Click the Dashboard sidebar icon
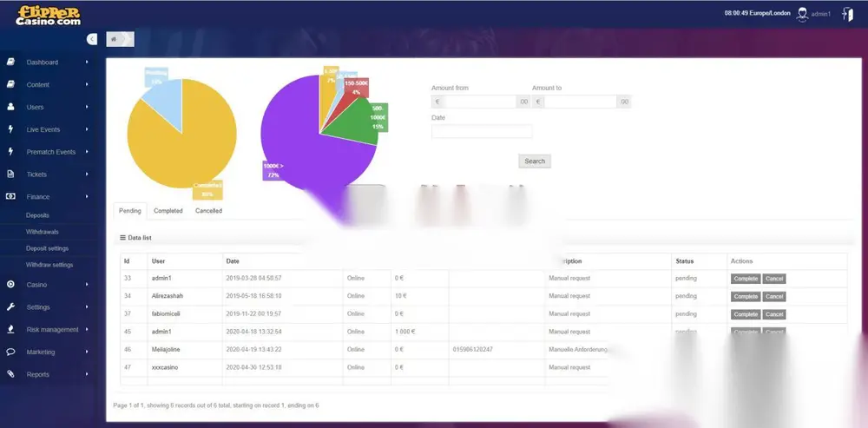The height and width of the screenshot is (428, 868). pyautogui.click(x=10, y=62)
